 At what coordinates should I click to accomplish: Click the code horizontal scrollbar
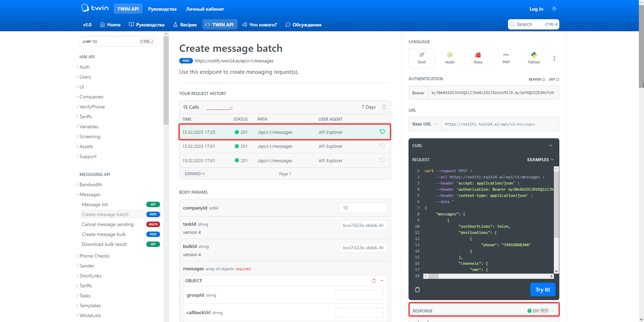[x=489, y=276]
